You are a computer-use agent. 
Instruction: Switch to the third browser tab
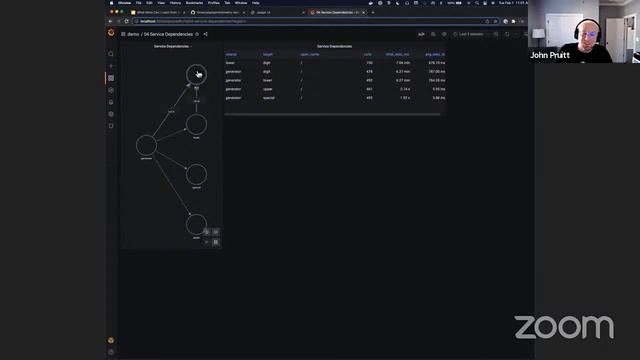278,13
